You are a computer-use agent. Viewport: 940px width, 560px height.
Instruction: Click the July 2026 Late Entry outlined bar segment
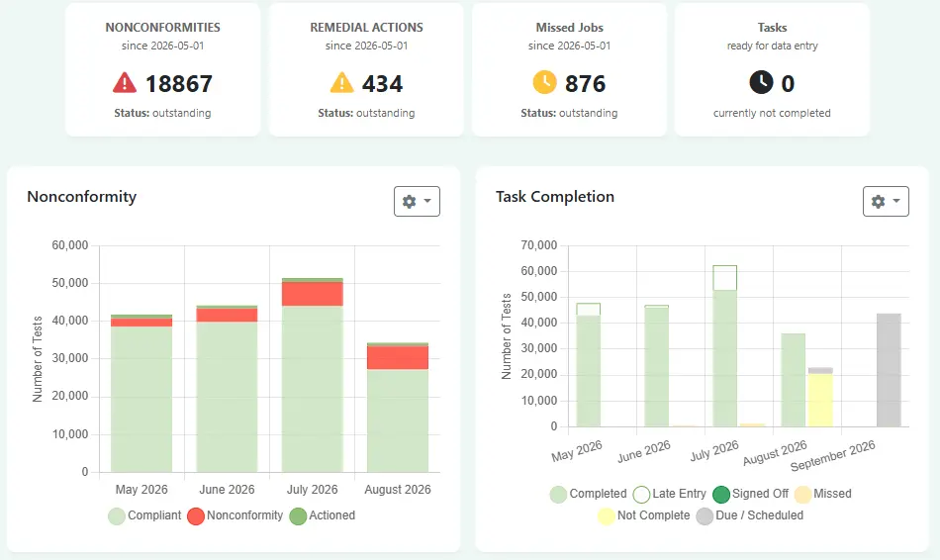tap(724, 278)
